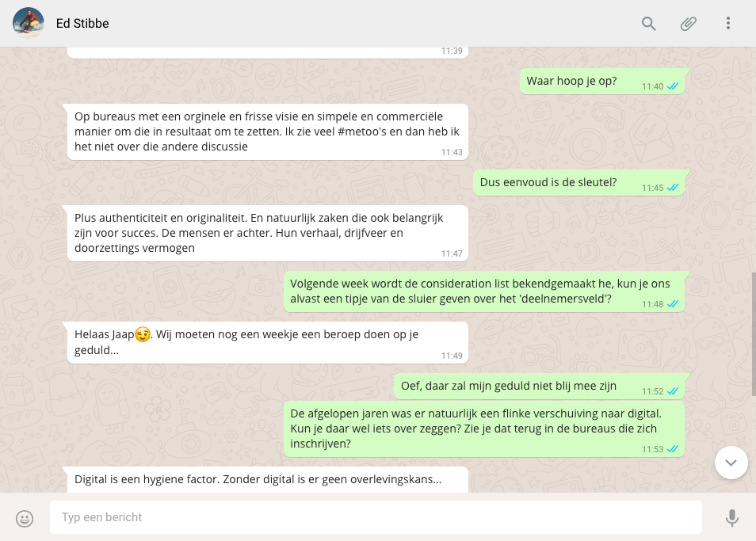Select message 'Oef, daar zal mijn geduld niet blij mee zijn'

click(539, 387)
